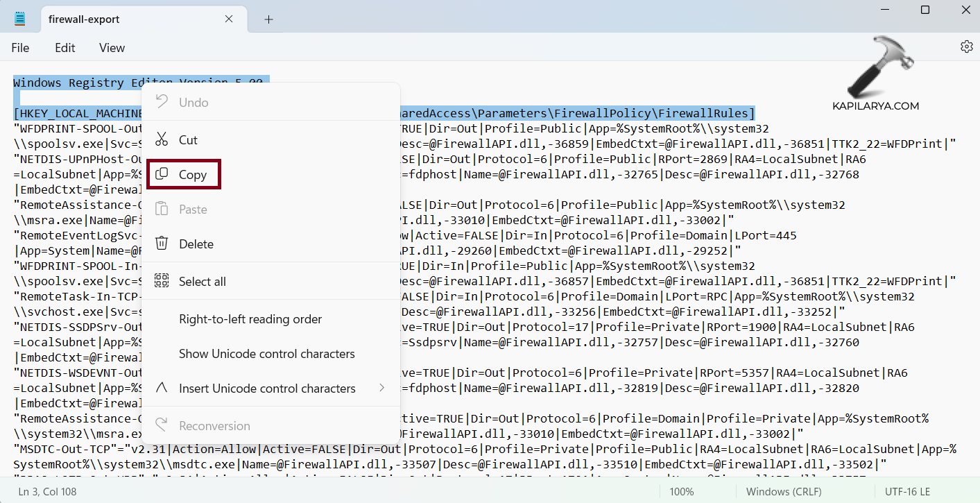Click Windows (CRLF) line ending indicator

point(783,491)
